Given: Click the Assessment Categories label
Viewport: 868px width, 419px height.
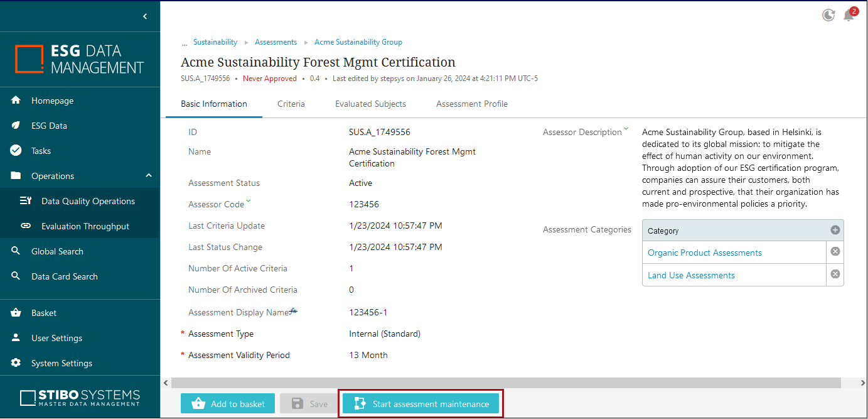Looking at the screenshot, I should point(587,229).
